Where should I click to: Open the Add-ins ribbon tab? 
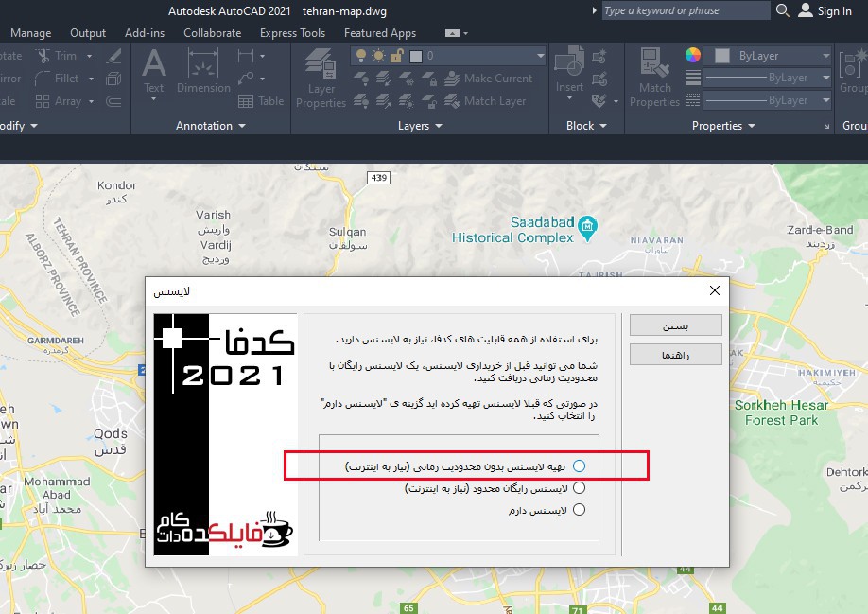point(145,33)
